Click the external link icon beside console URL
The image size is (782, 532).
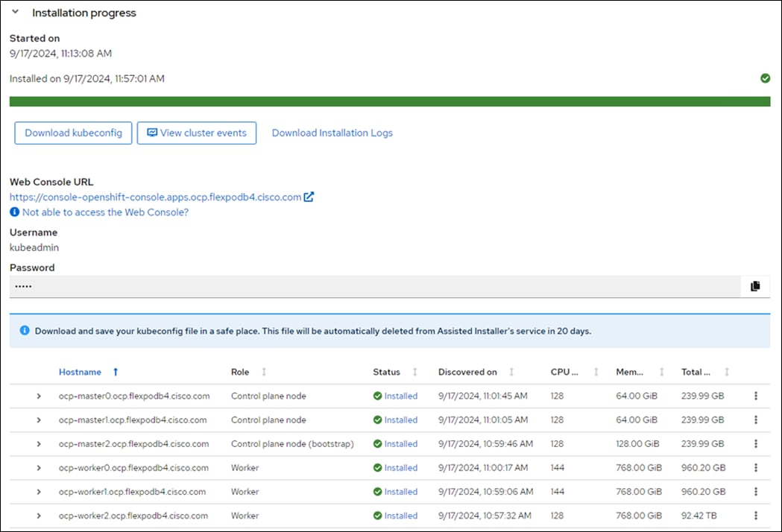(309, 197)
